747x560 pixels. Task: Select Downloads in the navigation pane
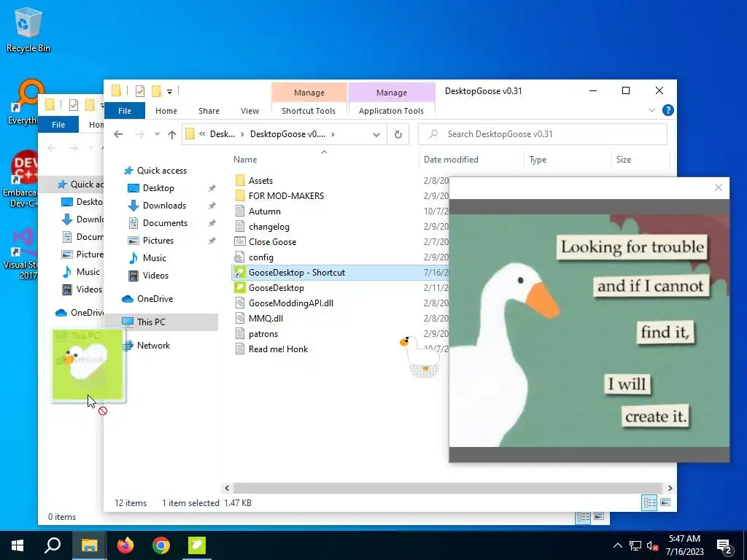coord(164,205)
